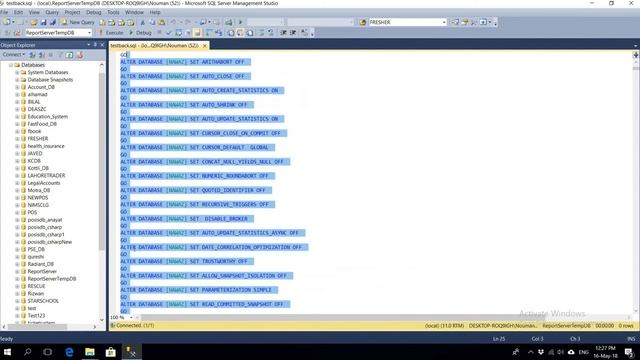Viewport: 640px width, 360px height.
Task: Open Microsoft Edge from the taskbar
Action: click(x=69, y=352)
